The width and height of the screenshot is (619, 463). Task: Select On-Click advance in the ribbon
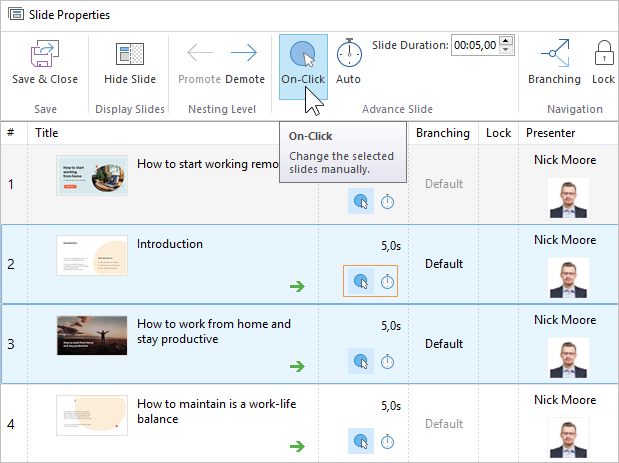[303, 66]
